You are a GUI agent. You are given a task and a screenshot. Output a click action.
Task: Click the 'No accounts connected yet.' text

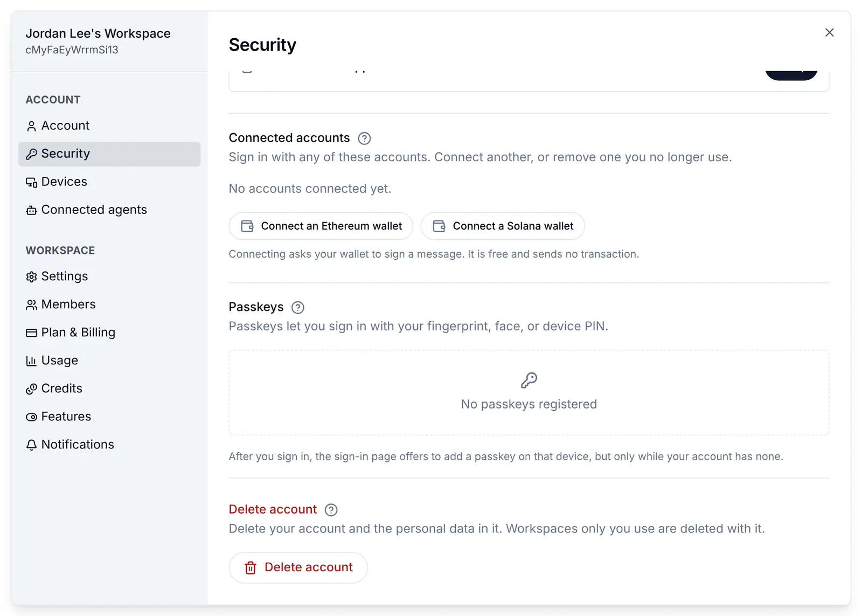point(310,189)
